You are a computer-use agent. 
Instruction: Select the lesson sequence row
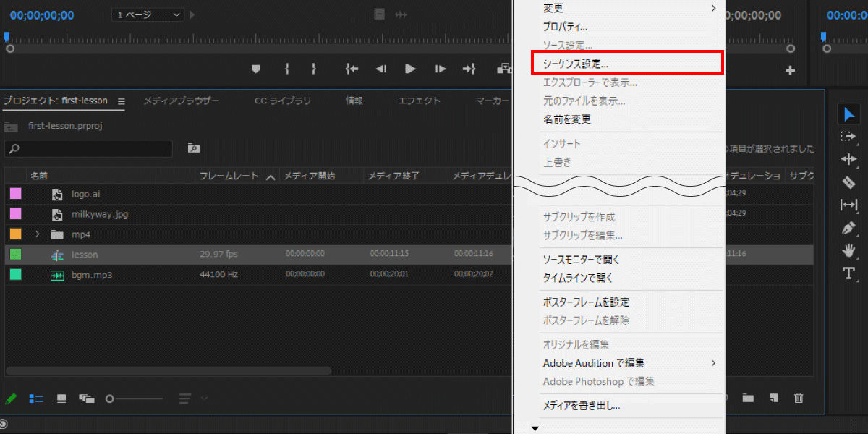point(258,255)
